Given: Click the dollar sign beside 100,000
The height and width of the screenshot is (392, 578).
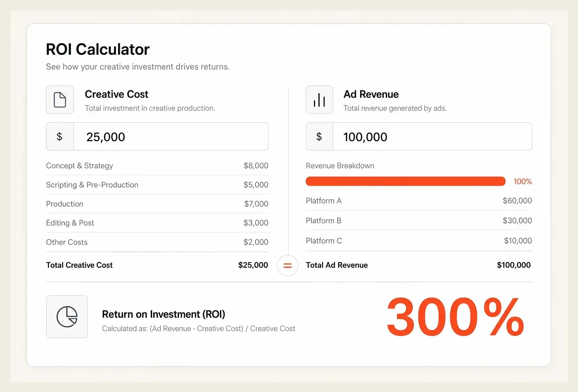Looking at the screenshot, I should (x=319, y=136).
